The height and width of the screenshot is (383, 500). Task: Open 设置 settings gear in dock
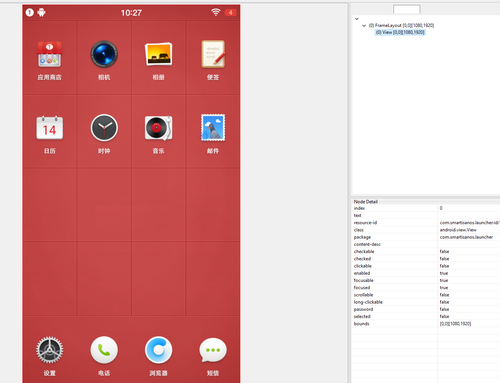[49, 350]
